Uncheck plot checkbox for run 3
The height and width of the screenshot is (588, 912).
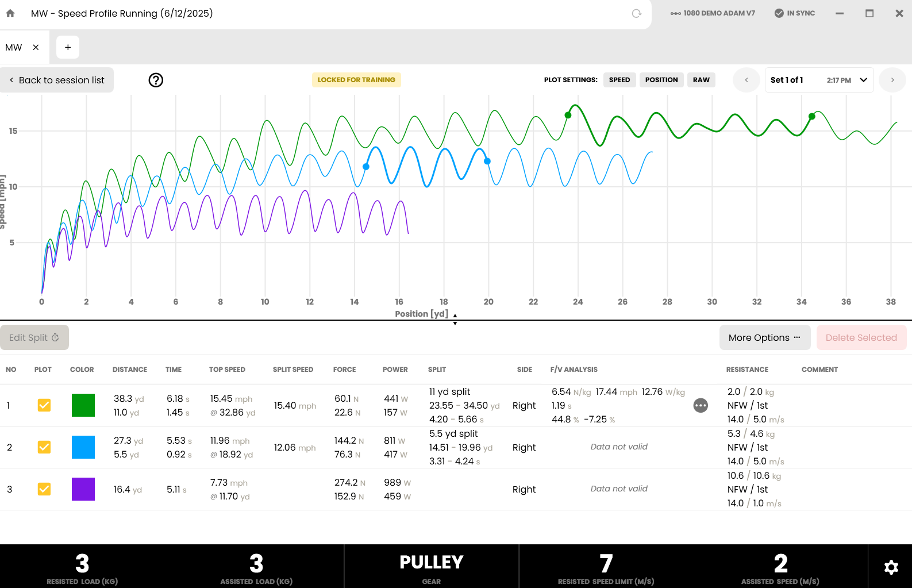[44, 489]
